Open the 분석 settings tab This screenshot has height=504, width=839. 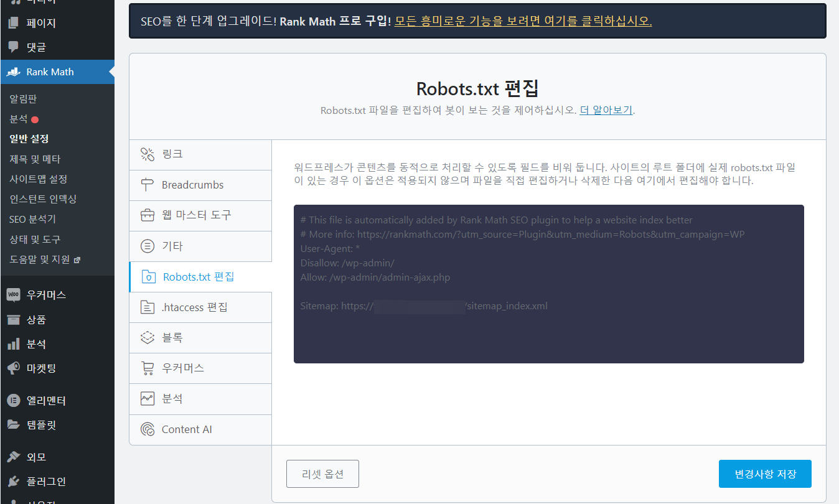(200, 399)
